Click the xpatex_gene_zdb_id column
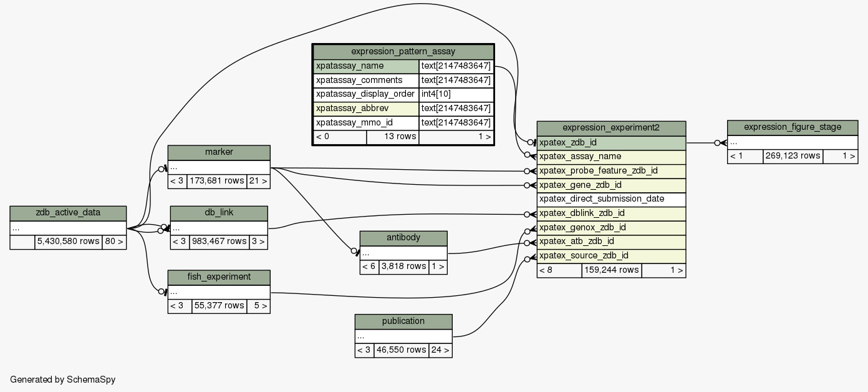The image size is (868, 392). click(x=611, y=185)
